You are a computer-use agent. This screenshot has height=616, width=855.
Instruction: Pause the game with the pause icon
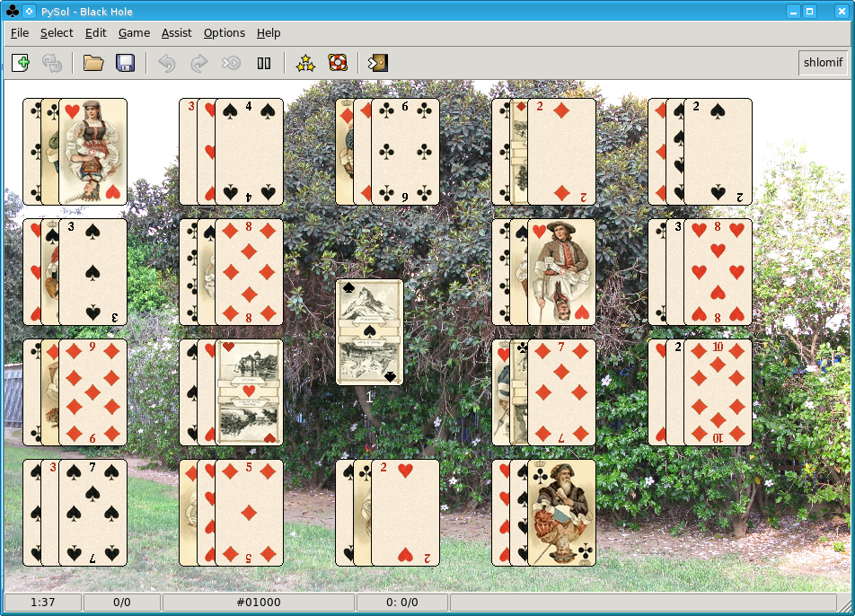point(264,63)
